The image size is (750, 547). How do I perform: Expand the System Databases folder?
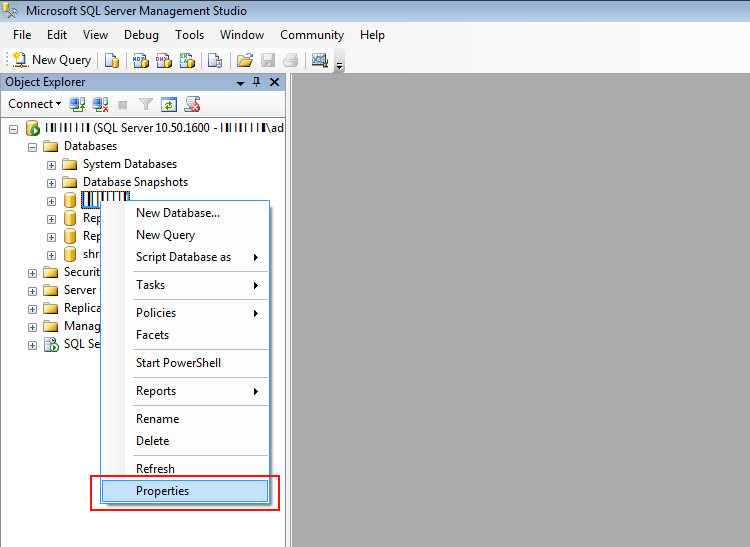coord(51,165)
